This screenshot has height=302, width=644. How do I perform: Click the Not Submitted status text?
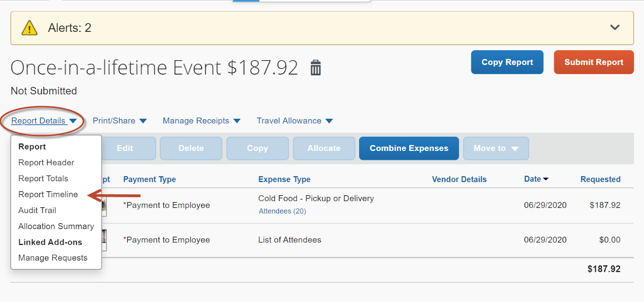tap(44, 91)
